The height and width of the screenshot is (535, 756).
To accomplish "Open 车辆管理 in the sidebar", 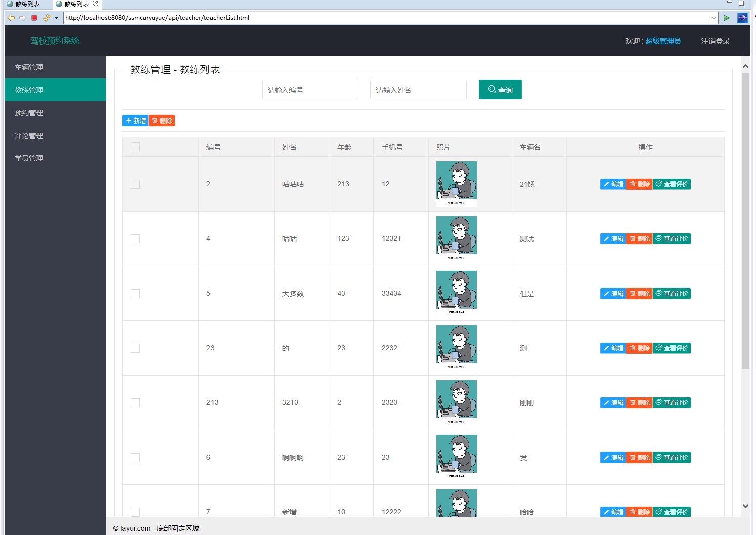I will [29, 67].
